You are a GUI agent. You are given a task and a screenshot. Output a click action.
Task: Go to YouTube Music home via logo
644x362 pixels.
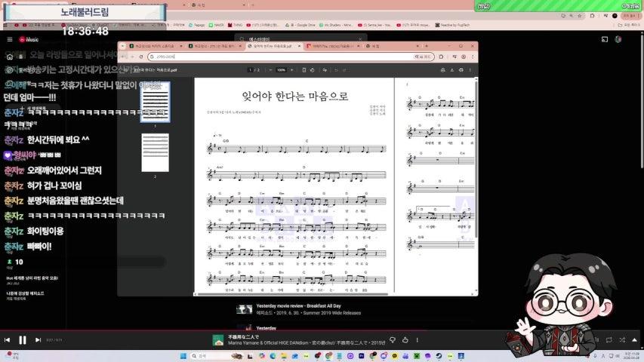tap(29, 39)
